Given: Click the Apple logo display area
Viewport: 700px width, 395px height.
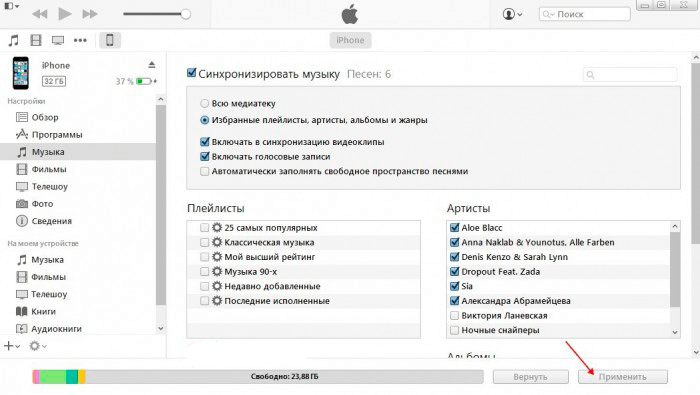Looking at the screenshot, I should 350,14.
